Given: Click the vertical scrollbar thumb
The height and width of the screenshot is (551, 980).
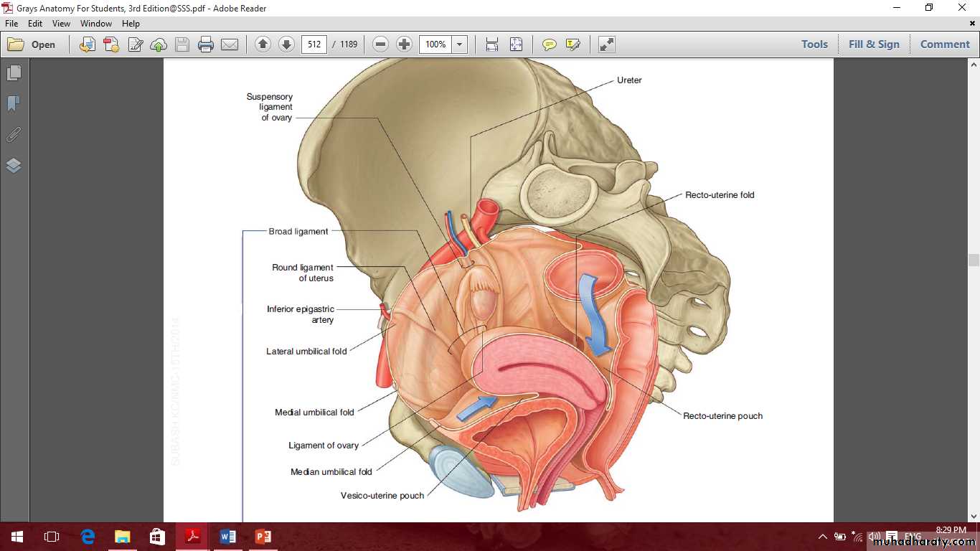Looking at the screenshot, I should pyautogui.click(x=974, y=260).
